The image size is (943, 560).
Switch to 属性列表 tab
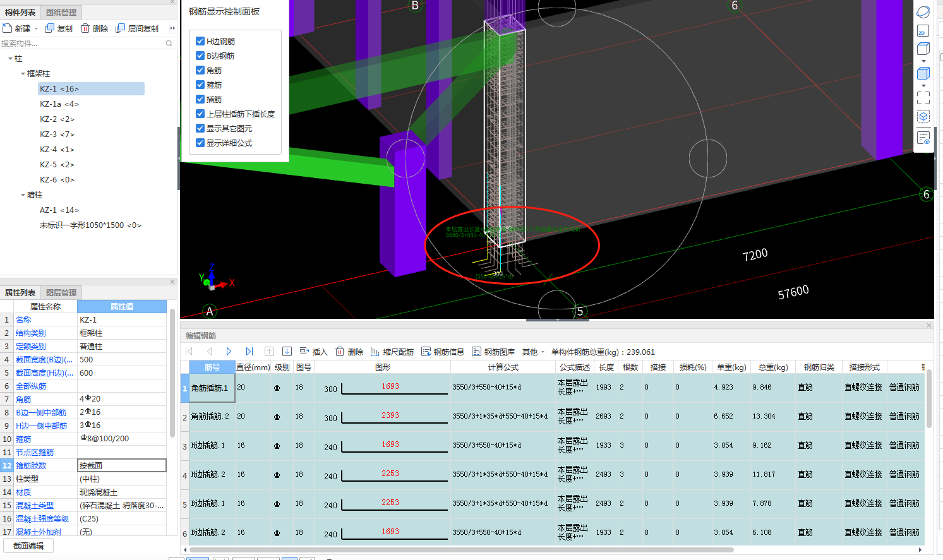(20, 292)
